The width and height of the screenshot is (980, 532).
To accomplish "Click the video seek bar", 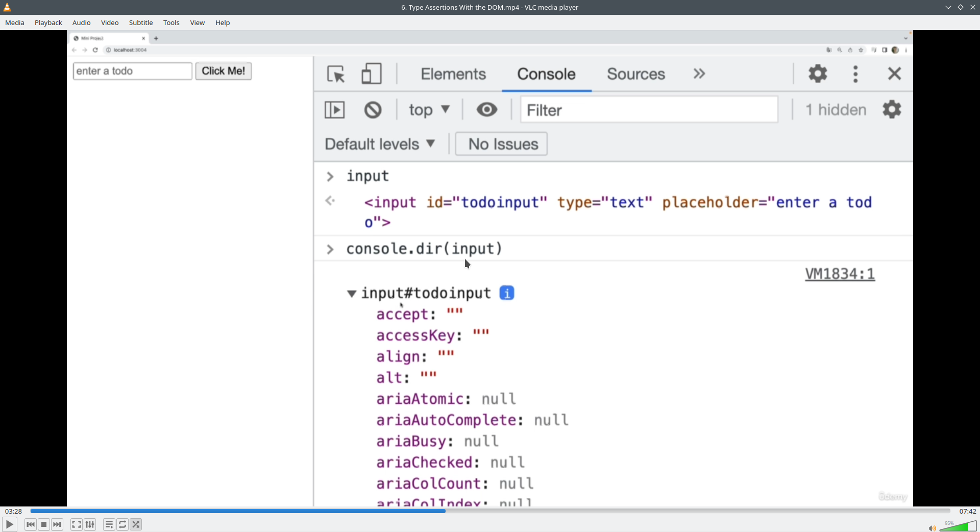I will [490, 511].
